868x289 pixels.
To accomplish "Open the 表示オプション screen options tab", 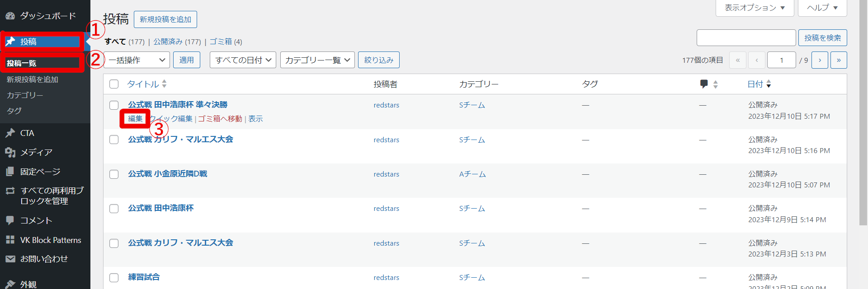I will coord(755,8).
